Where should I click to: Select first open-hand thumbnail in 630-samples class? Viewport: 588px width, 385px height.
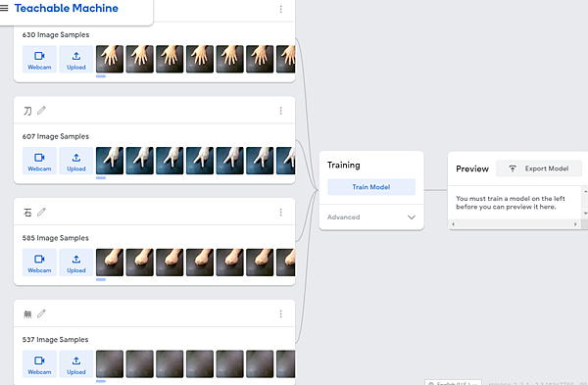pos(110,59)
